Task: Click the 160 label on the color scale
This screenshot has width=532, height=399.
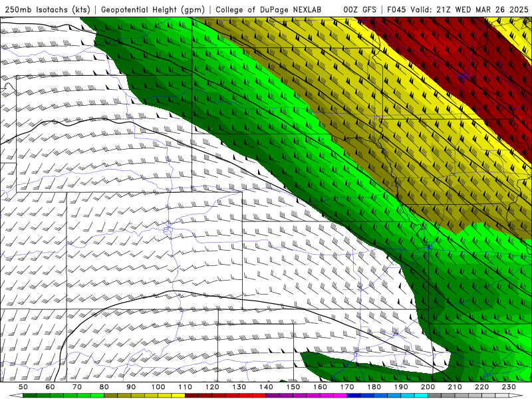Action: pyautogui.click(x=320, y=387)
